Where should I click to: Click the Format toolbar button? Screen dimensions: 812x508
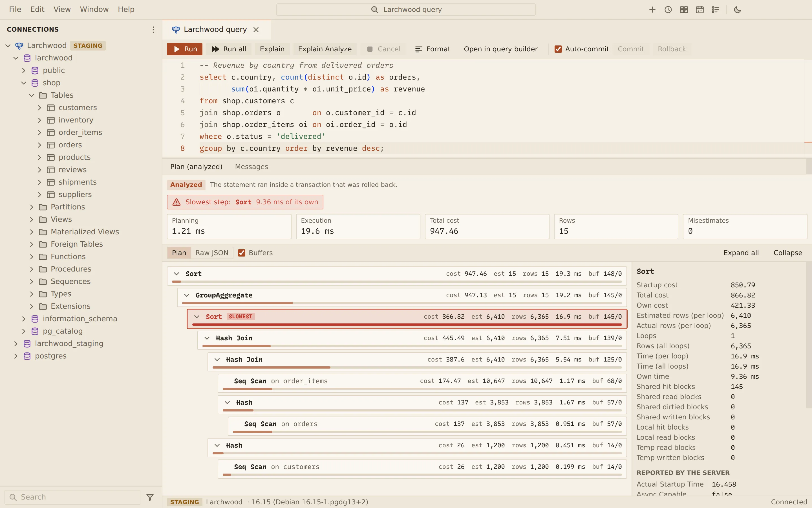click(433, 49)
